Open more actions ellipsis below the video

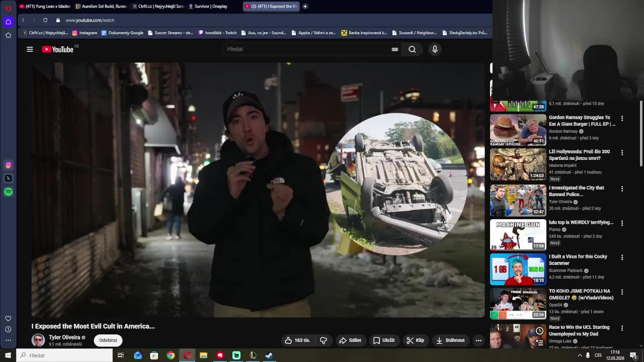coord(478,340)
